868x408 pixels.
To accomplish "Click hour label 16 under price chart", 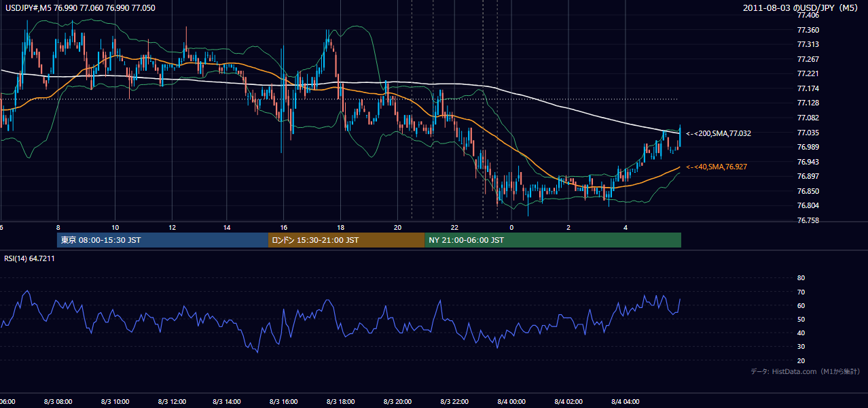I will click(x=284, y=228).
